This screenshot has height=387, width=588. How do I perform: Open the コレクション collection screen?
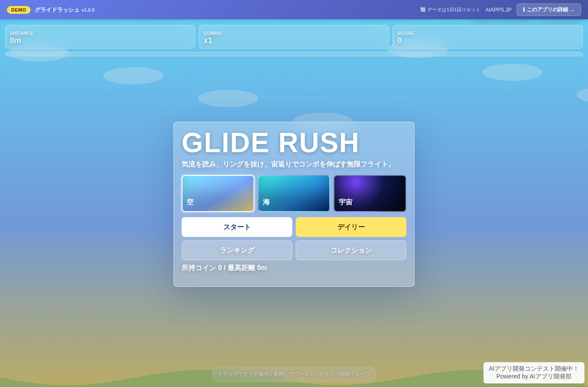click(x=351, y=250)
